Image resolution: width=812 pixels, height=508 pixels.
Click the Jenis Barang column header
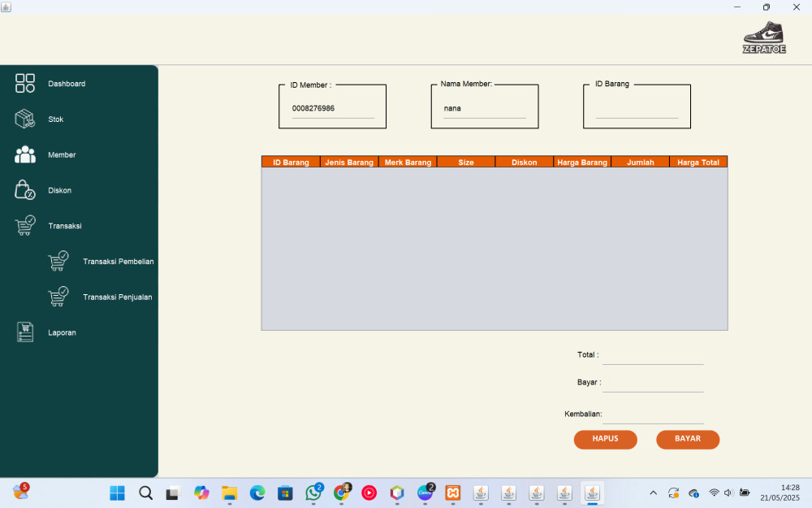coord(349,162)
